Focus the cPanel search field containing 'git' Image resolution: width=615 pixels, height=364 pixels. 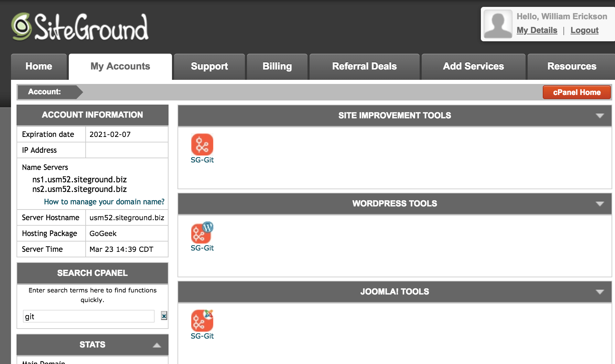click(x=89, y=316)
